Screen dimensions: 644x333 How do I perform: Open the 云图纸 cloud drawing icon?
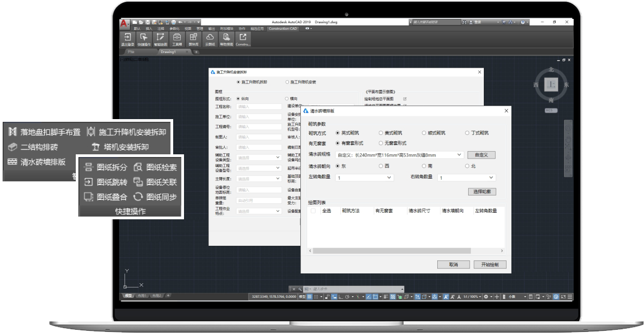click(x=210, y=38)
